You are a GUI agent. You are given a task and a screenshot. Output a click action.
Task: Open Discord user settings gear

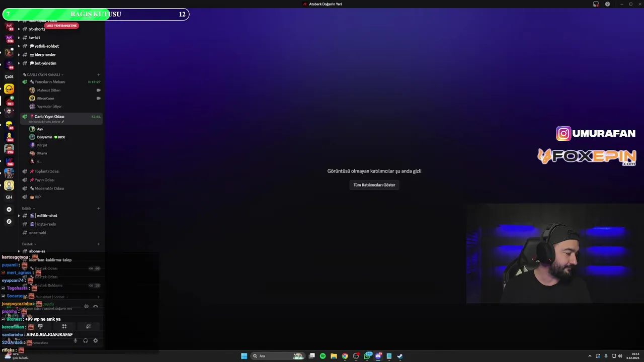96,341
